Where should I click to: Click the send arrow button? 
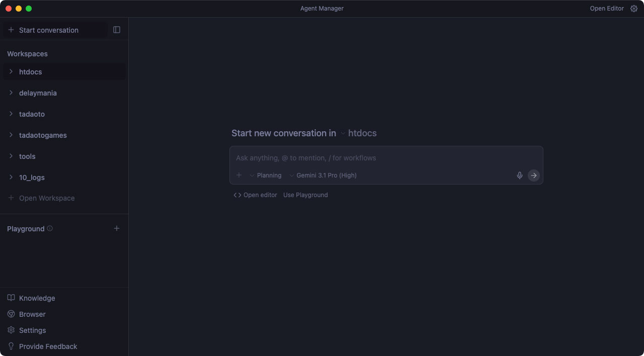[534, 175]
